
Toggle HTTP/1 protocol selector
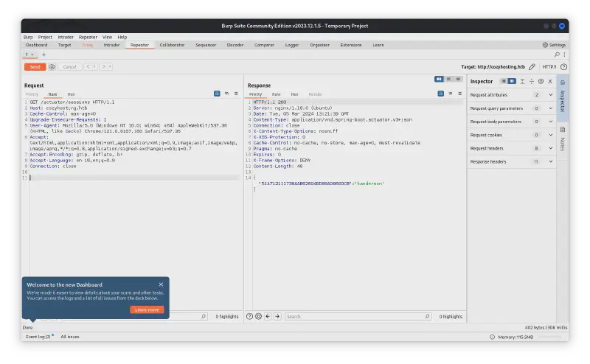click(x=550, y=66)
